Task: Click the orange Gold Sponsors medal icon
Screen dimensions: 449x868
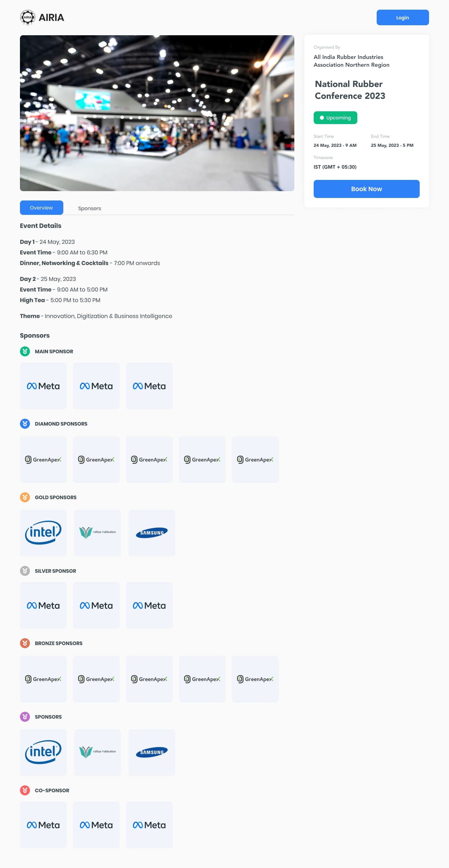Action: pos(25,497)
